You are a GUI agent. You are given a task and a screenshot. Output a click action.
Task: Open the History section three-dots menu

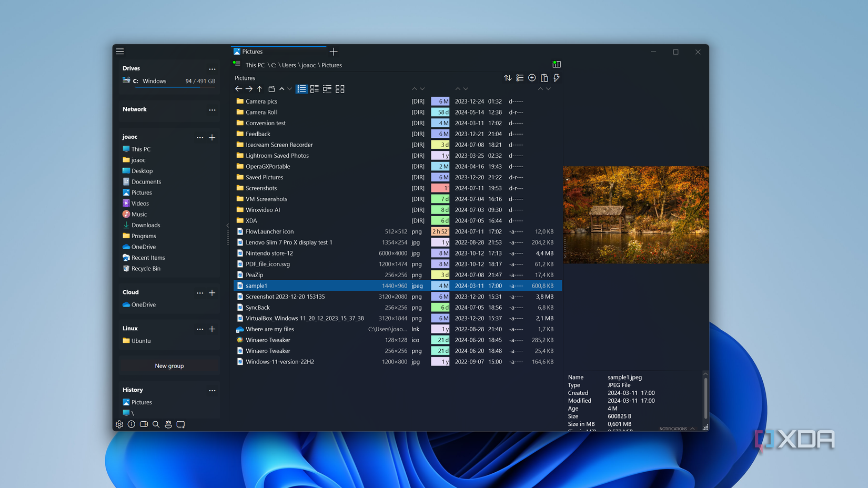[212, 391]
